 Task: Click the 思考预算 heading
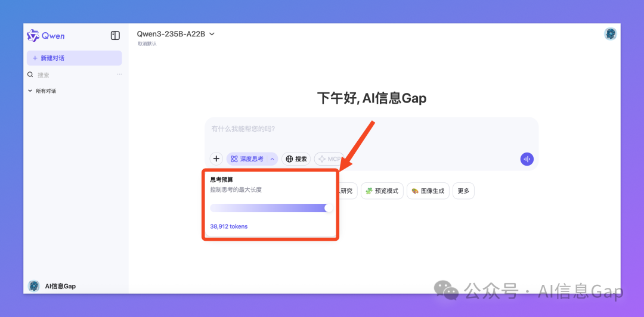point(221,179)
